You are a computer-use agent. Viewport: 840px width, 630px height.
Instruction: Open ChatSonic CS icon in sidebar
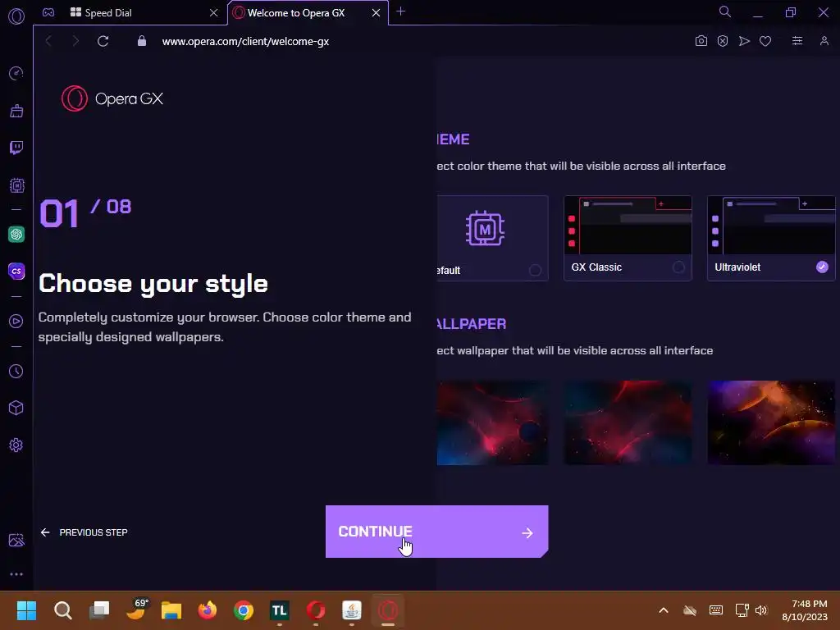tap(16, 271)
